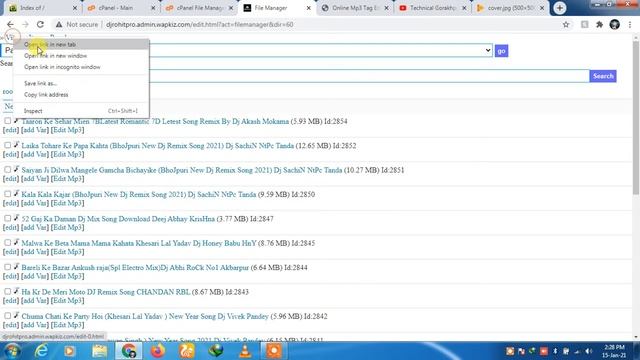Open UC Browser taskbar icon

click(x=187, y=351)
